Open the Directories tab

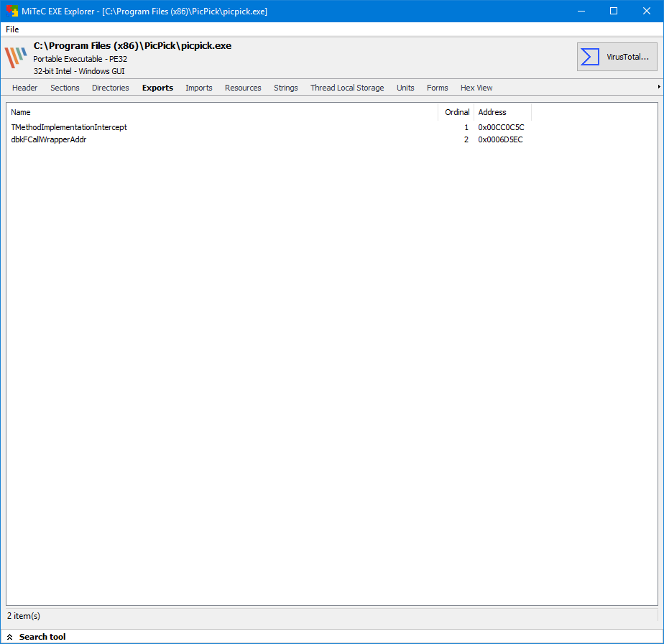pos(110,88)
